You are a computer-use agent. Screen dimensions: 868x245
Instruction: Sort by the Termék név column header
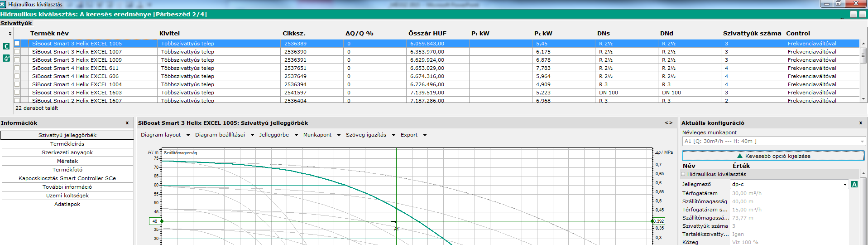(x=49, y=33)
